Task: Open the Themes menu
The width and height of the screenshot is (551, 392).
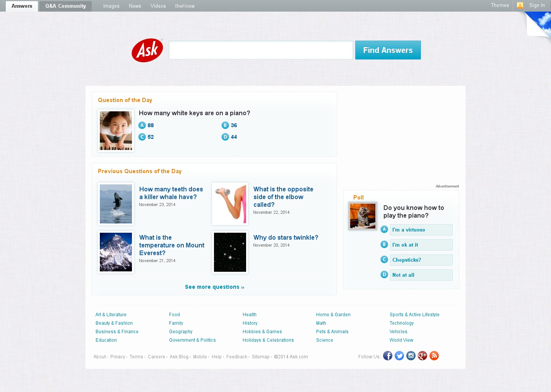Action: (x=500, y=5)
